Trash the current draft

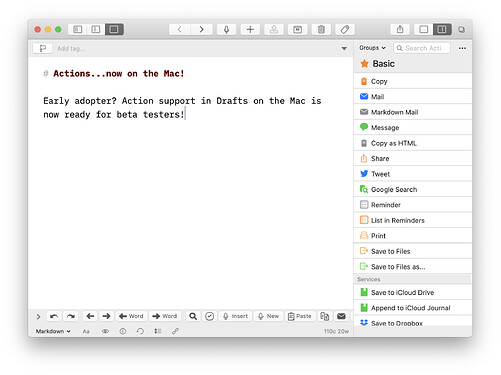321,29
